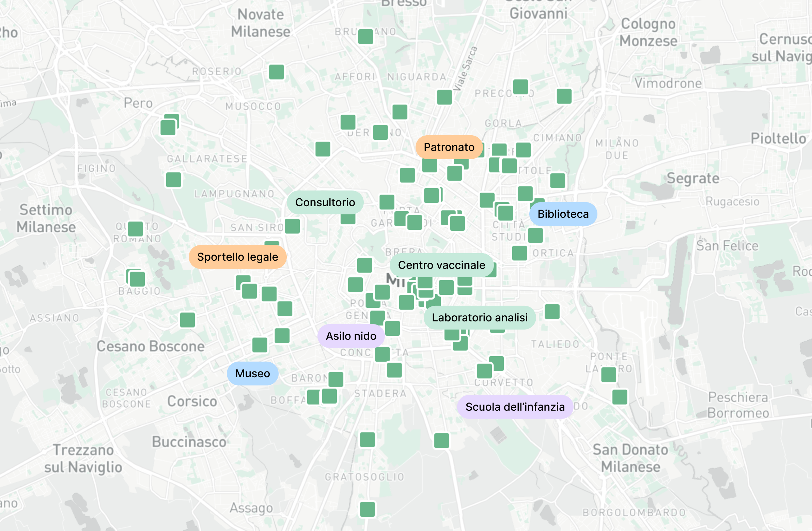Open the Biblioteca label
This screenshot has height=531, width=812.
(x=563, y=214)
